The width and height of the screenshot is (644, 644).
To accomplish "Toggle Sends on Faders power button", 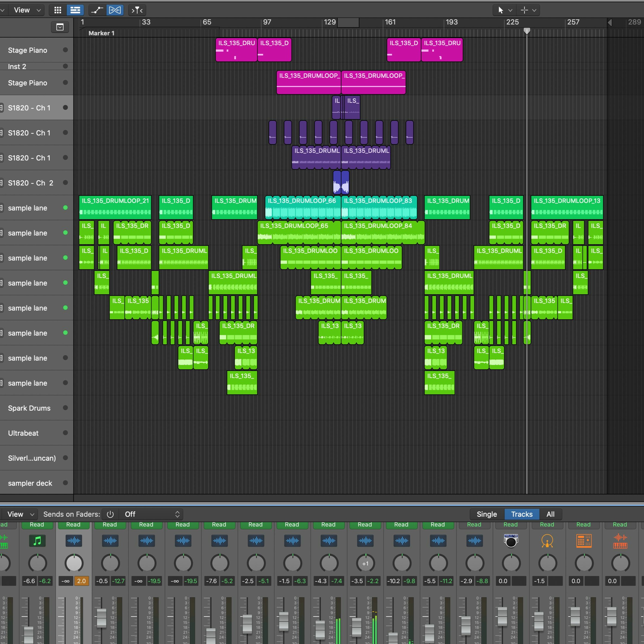I will tap(110, 514).
